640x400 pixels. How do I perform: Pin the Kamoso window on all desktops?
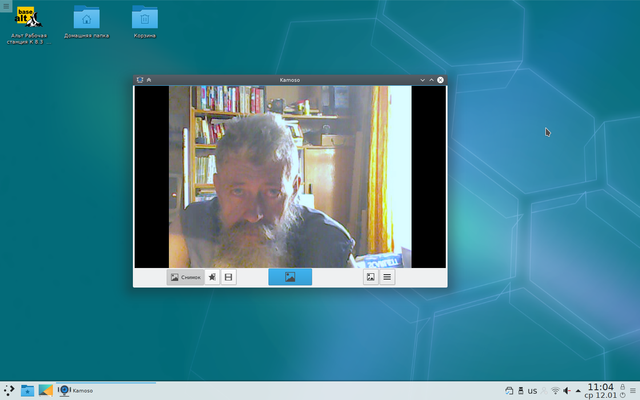pos(149,80)
